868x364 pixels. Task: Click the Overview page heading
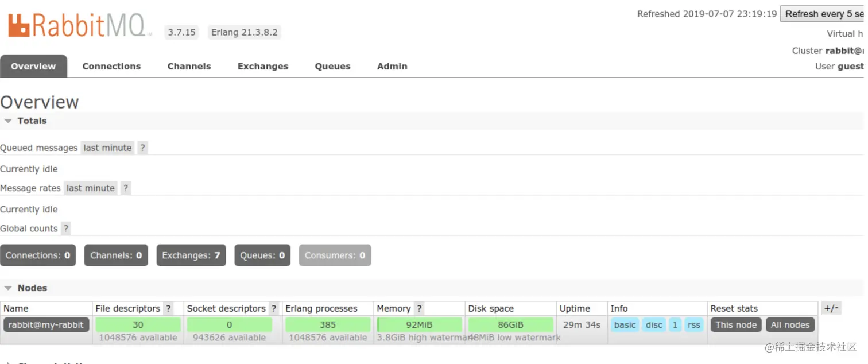[40, 102]
